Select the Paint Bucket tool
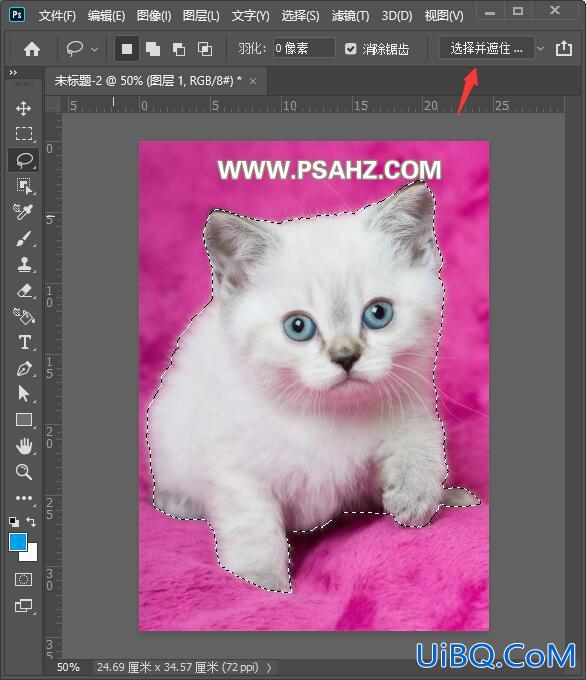The height and width of the screenshot is (680, 586). (24, 316)
